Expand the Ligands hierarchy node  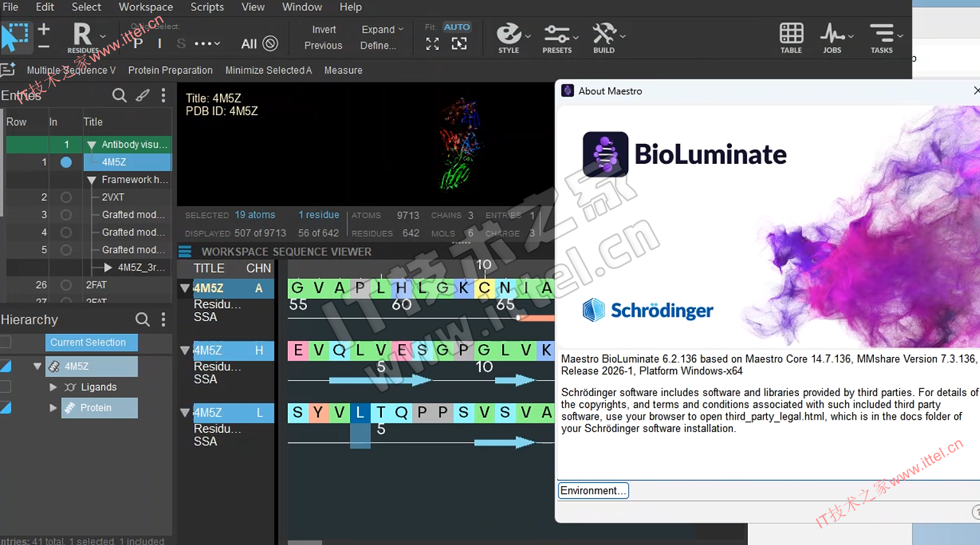[x=53, y=387]
